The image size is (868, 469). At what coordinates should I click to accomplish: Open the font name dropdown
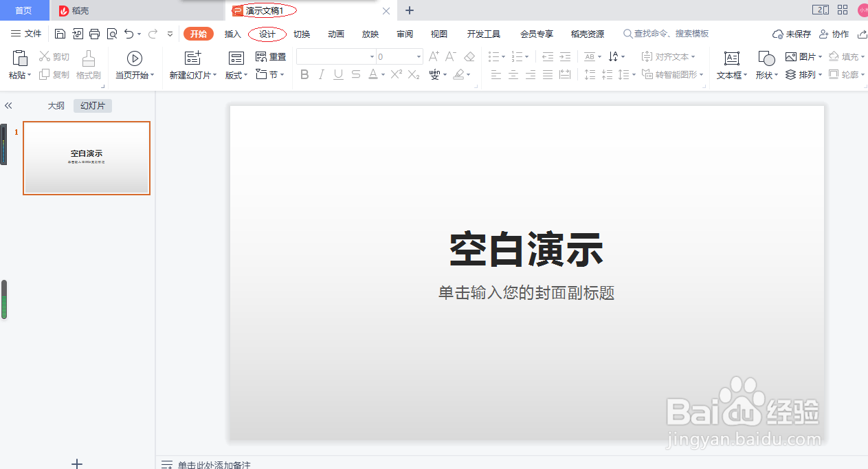[x=372, y=57]
